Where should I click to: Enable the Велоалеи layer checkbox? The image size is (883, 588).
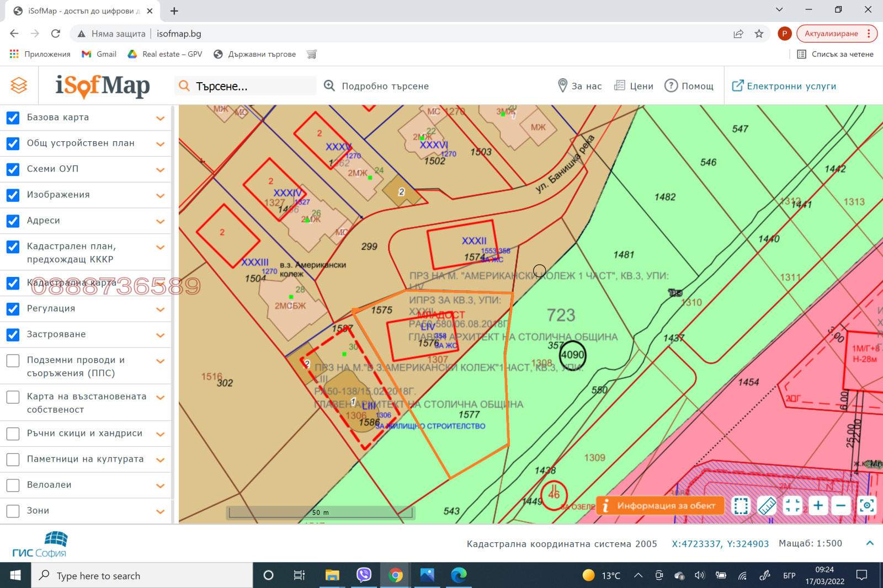(13, 485)
